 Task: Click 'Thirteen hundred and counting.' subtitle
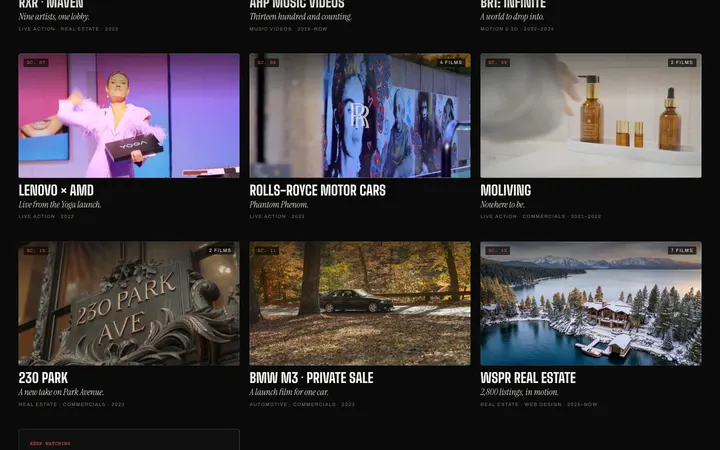pyautogui.click(x=300, y=17)
